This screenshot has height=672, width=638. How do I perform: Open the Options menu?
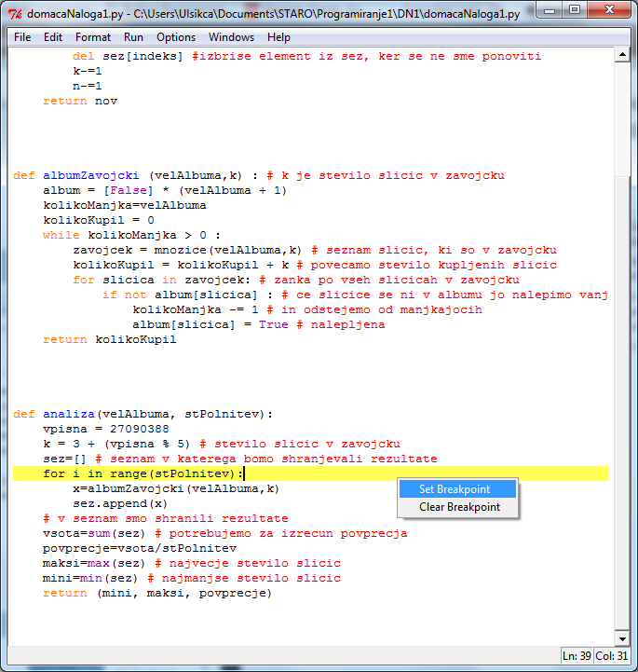(176, 37)
